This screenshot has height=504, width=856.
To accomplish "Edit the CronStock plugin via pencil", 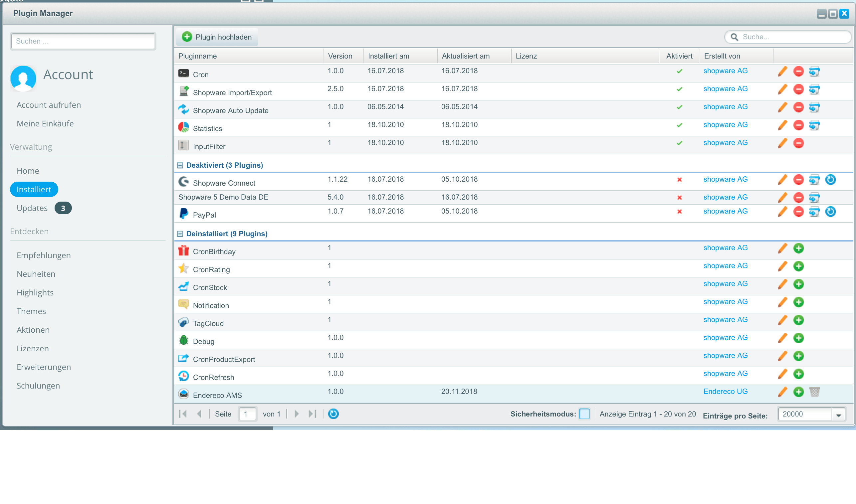I will (x=782, y=284).
